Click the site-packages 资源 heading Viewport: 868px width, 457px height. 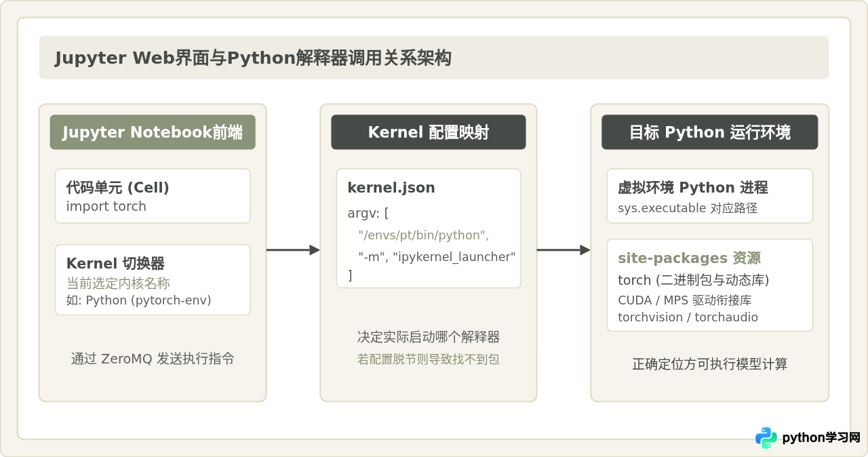[x=689, y=258]
